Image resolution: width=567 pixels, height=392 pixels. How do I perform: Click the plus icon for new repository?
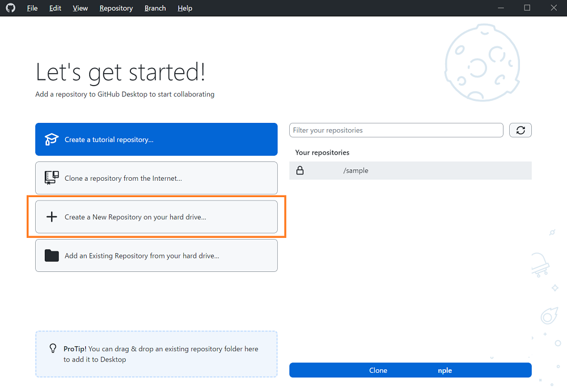click(52, 217)
